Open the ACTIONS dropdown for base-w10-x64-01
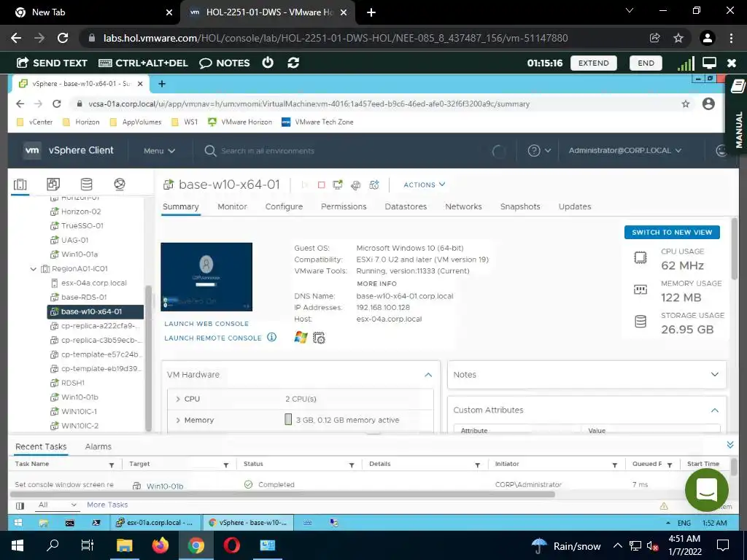747x560 pixels. tap(424, 184)
